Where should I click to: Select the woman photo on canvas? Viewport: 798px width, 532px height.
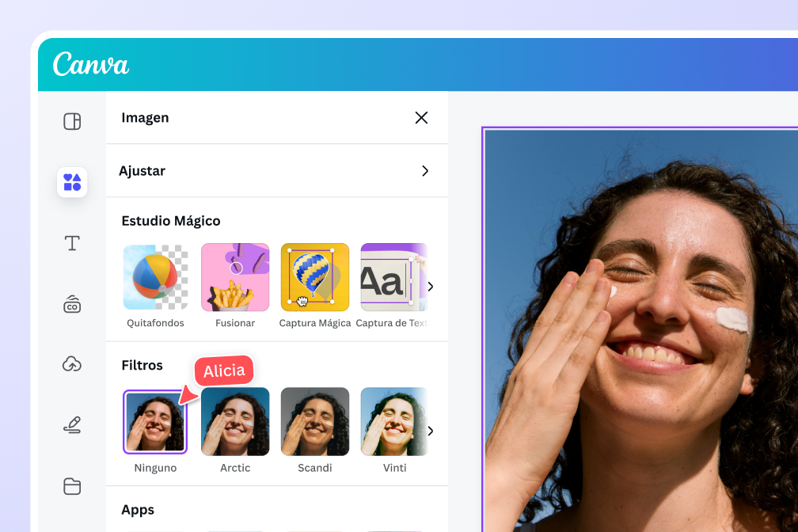pyautogui.click(x=640, y=330)
